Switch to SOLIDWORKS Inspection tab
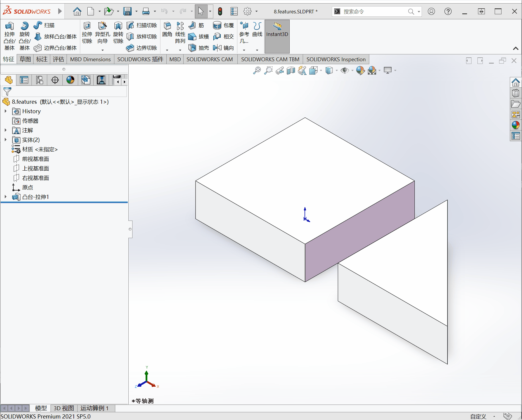Screen dimensions: 522x420 336,59
